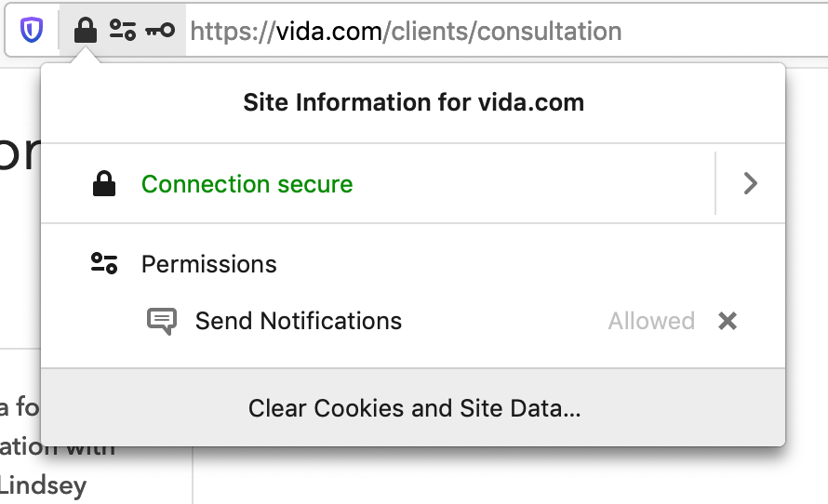Click the https:// prefix in the address bar
Image resolution: width=828 pixels, height=504 pixels.
pyautogui.click(x=233, y=31)
